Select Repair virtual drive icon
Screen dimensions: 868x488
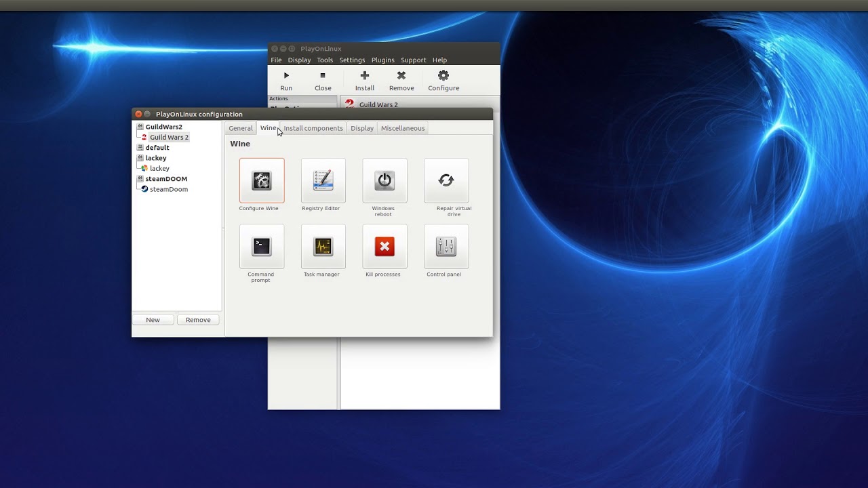446,180
